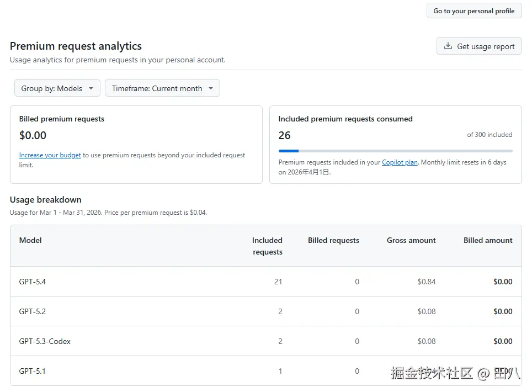The width and height of the screenshot is (532, 392).
Task: Click the Usage breakdown heading
Action: tap(46, 200)
